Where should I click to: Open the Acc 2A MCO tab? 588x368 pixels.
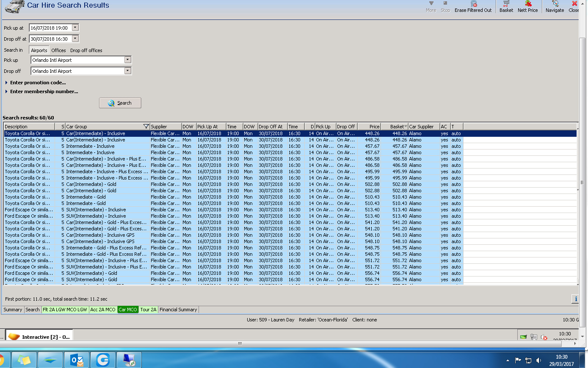[103, 310]
